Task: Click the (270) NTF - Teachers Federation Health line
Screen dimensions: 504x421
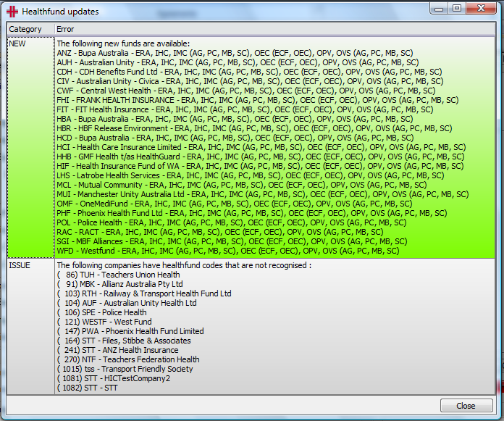Action: click(128, 359)
